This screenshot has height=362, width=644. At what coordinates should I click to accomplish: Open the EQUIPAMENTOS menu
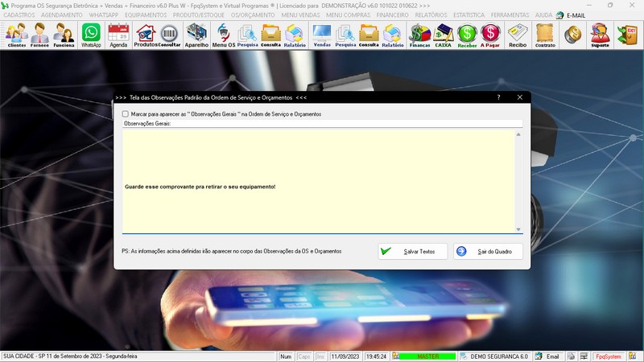tap(146, 15)
